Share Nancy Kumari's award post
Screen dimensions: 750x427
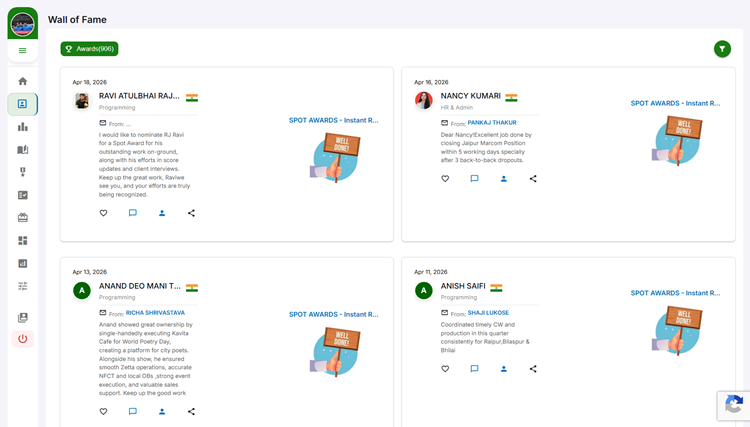[533, 178]
